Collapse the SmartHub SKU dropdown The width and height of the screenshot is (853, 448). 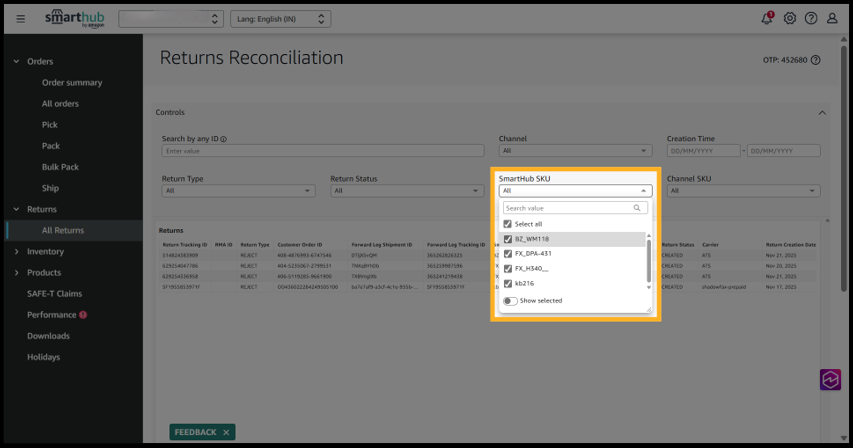click(643, 190)
